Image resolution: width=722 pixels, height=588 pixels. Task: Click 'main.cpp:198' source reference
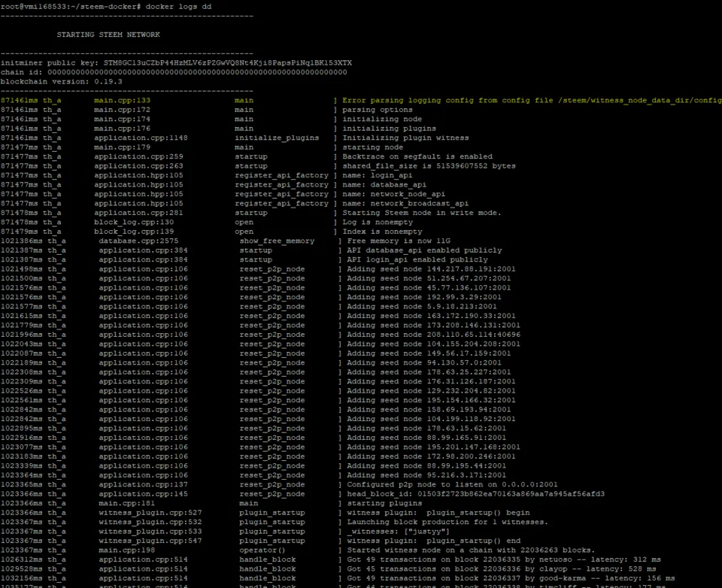(126, 550)
